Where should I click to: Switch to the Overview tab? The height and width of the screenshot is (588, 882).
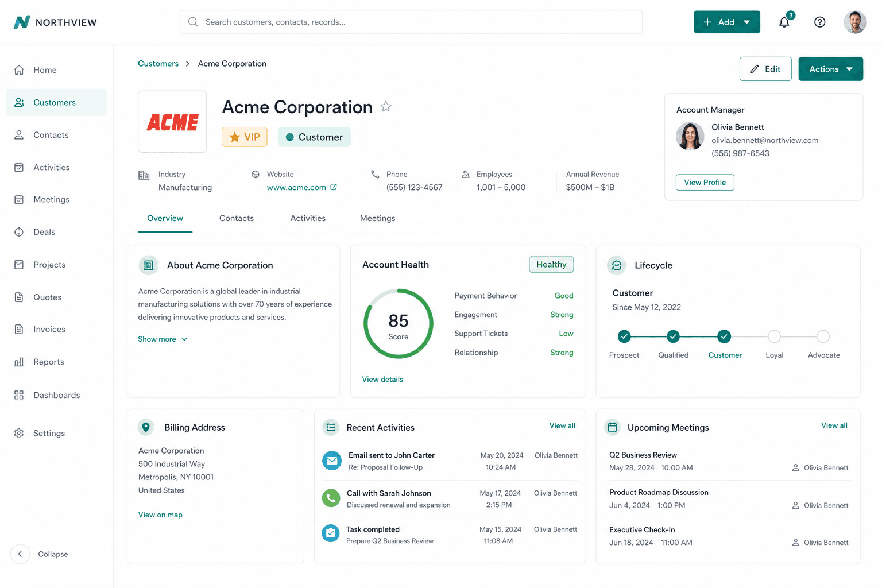(165, 218)
